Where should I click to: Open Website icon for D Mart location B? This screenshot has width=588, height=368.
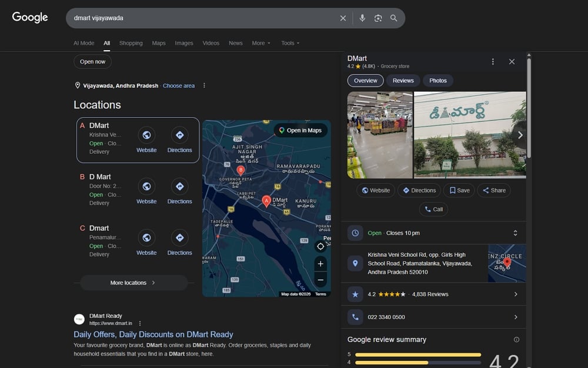(146, 186)
